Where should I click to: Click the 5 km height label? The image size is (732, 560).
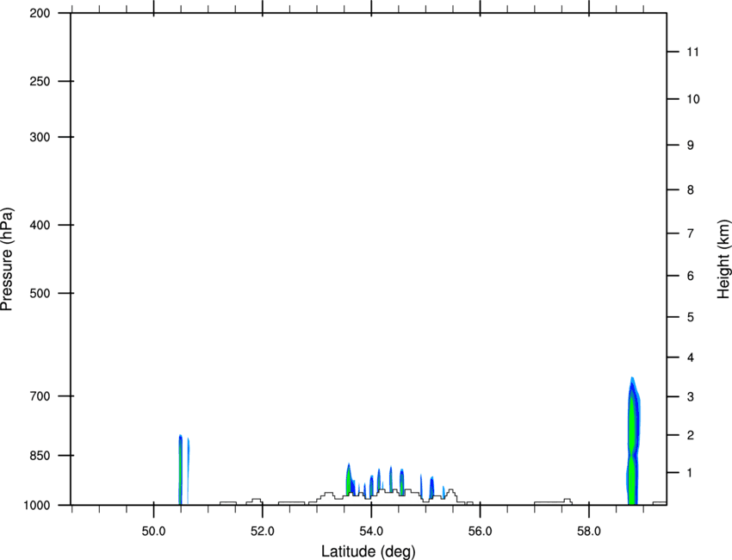691,317
